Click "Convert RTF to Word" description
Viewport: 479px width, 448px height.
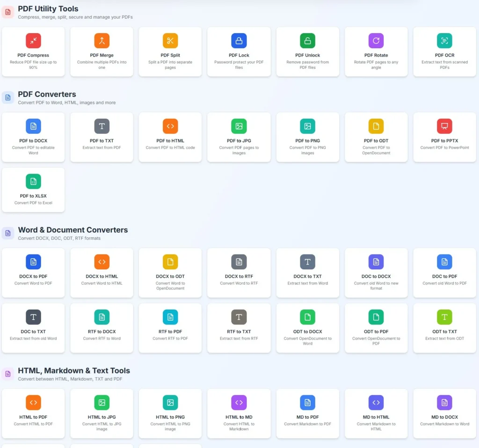pos(102,339)
